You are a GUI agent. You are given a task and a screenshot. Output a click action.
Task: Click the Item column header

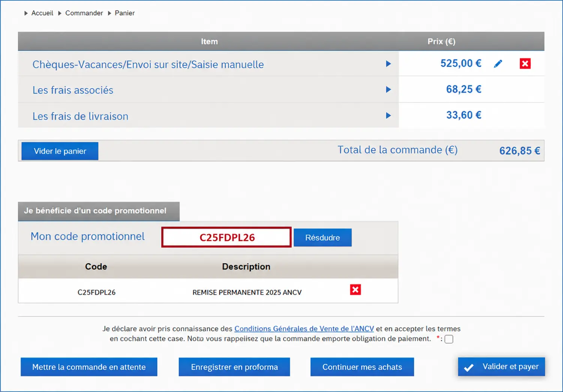pos(209,42)
